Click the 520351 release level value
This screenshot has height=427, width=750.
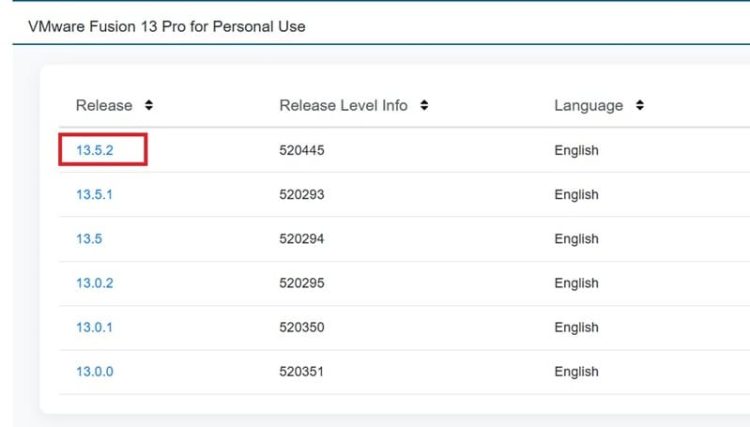pos(302,371)
